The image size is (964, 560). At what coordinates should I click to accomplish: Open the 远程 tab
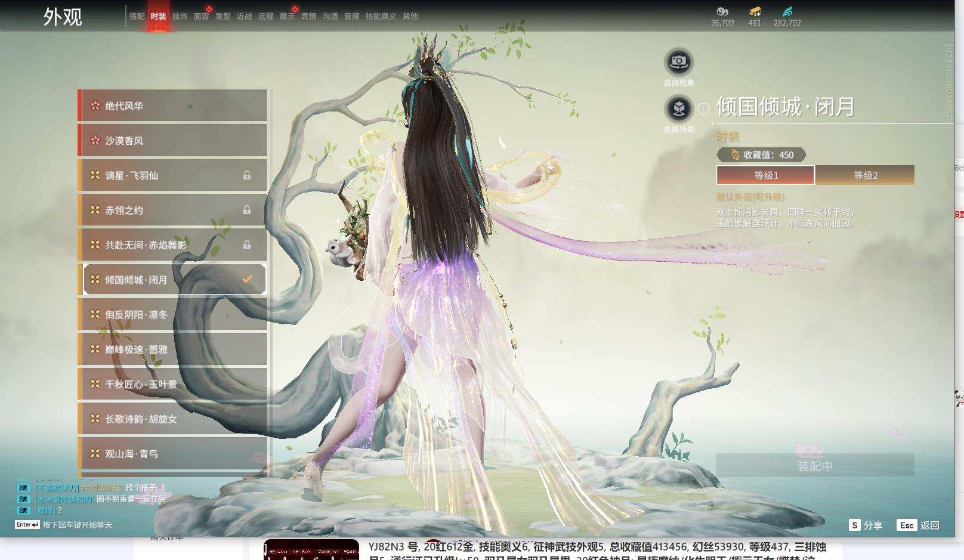click(266, 16)
